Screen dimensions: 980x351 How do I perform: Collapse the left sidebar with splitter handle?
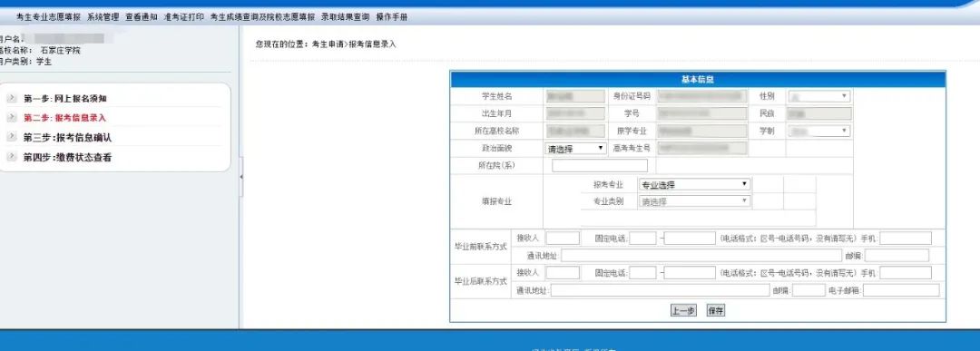click(241, 177)
